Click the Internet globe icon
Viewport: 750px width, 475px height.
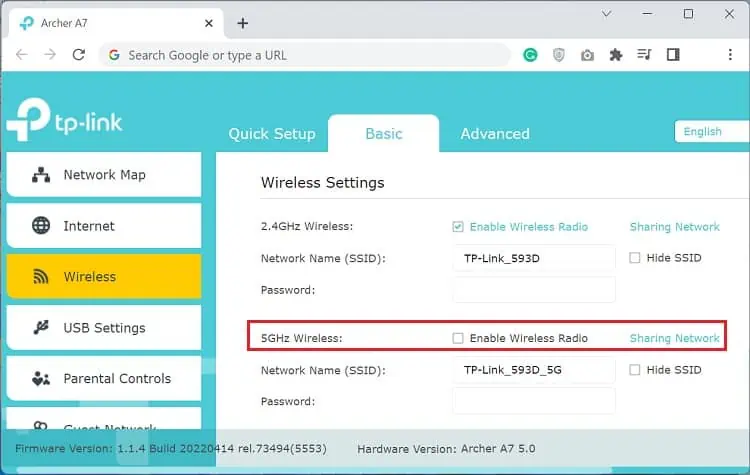[x=41, y=226]
